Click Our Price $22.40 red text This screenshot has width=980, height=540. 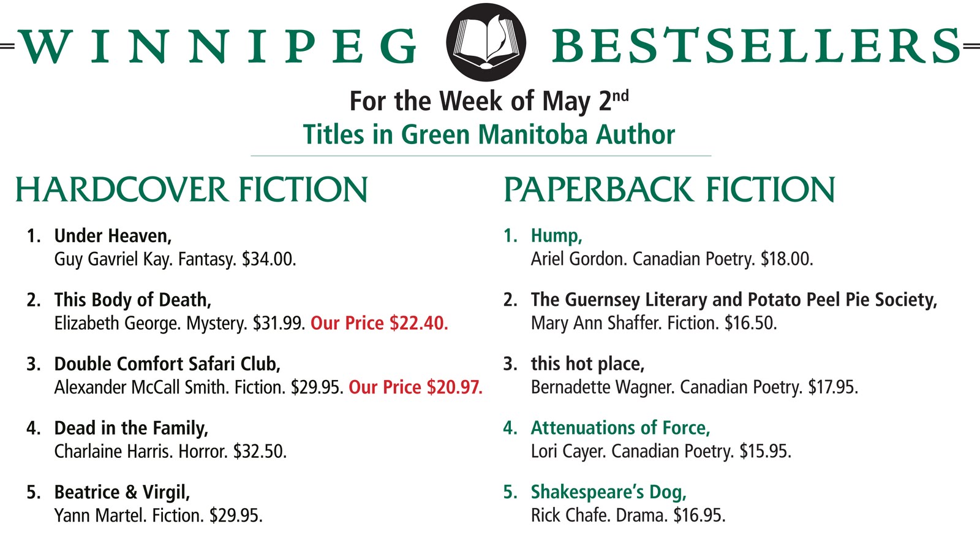click(x=379, y=323)
